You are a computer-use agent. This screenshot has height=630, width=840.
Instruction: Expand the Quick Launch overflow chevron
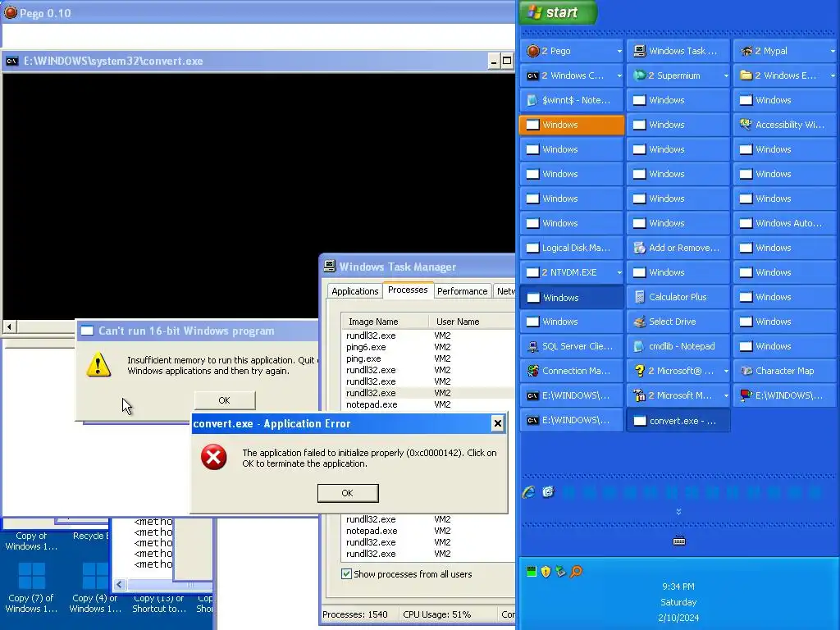(678, 512)
